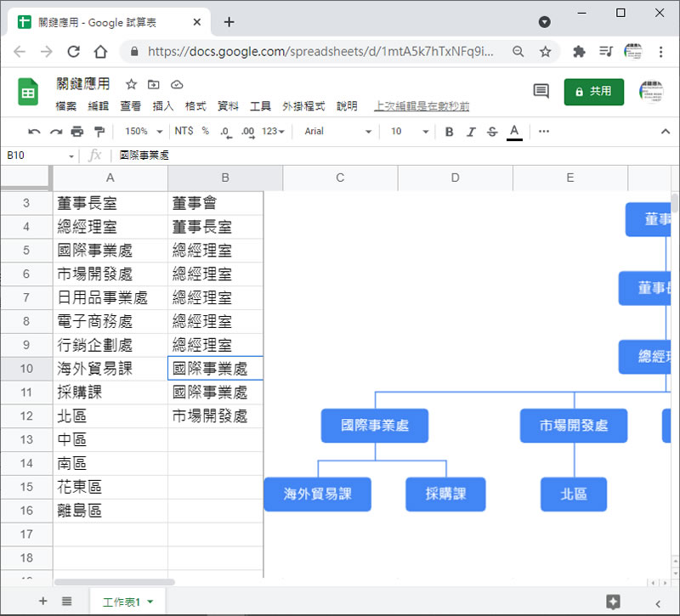680x616 pixels.
Task: Open the text color picker
Action: coord(514,132)
